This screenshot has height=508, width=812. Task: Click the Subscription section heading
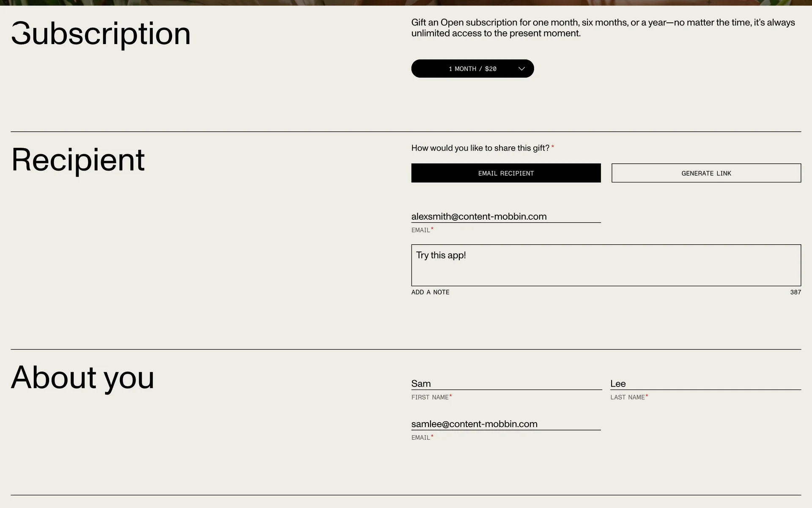101,33
